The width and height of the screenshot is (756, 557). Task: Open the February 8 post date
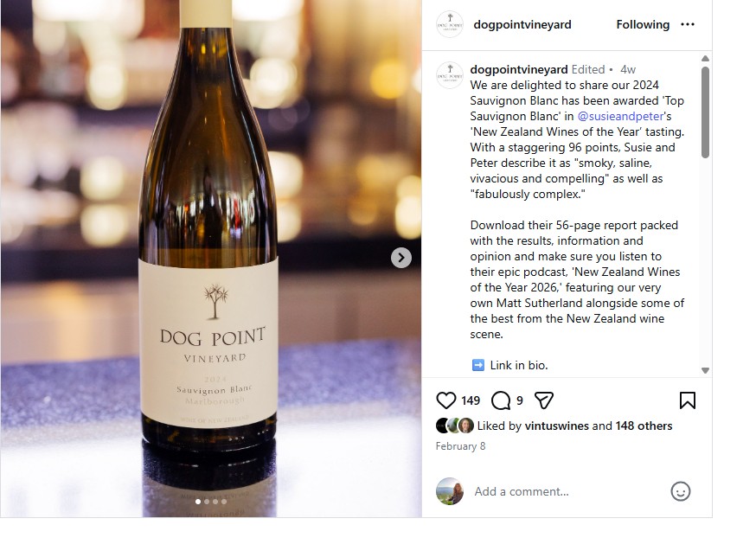(x=460, y=446)
